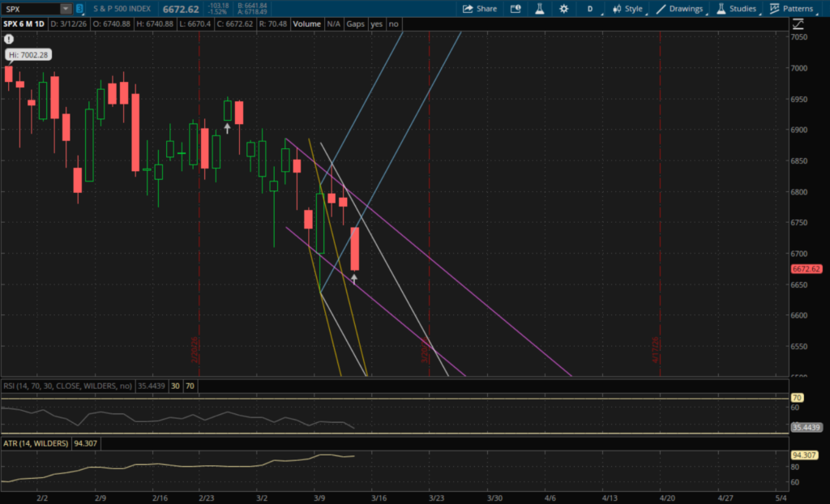This screenshot has height=504, width=830.
Task: Toggle the Volume display label
Action: coord(307,24)
